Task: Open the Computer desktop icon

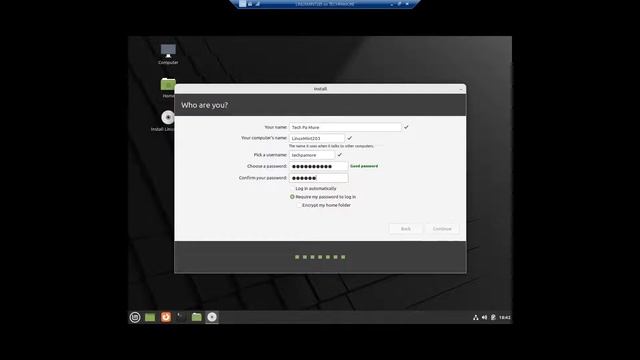Action: click(168, 54)
